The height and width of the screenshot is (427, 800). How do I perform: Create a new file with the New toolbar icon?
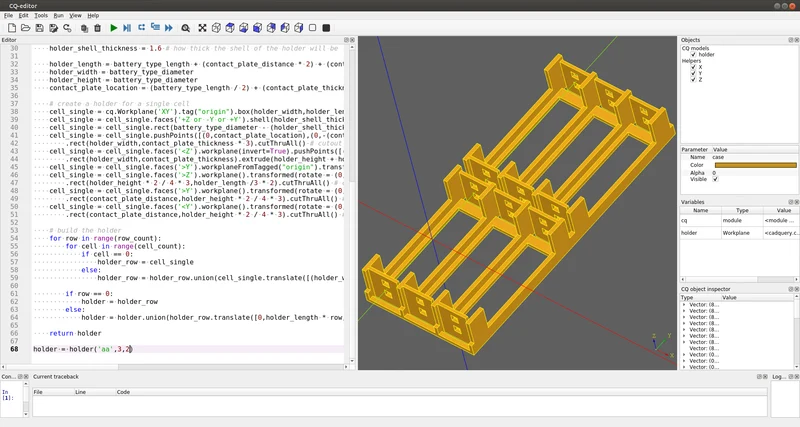12,28
